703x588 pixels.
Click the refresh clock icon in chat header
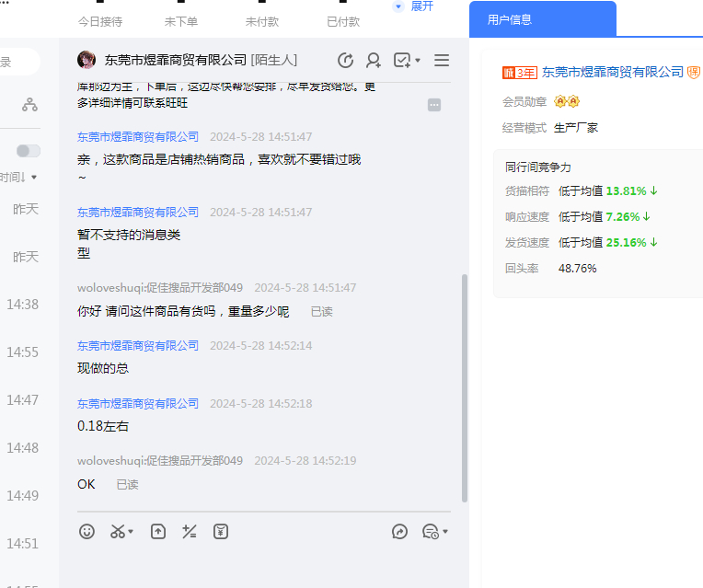pyautogui.click(x=346, y=61)
